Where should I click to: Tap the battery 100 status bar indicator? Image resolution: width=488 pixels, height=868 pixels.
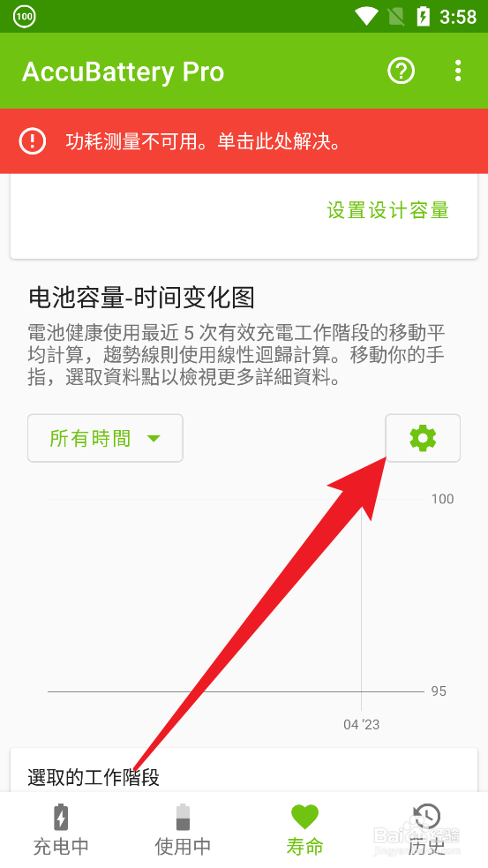point(24,16)
